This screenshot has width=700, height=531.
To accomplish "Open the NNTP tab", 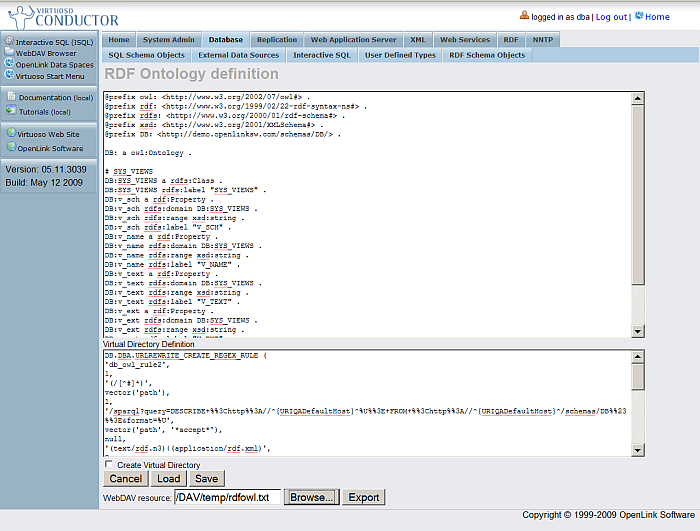I will coord(543,40).
